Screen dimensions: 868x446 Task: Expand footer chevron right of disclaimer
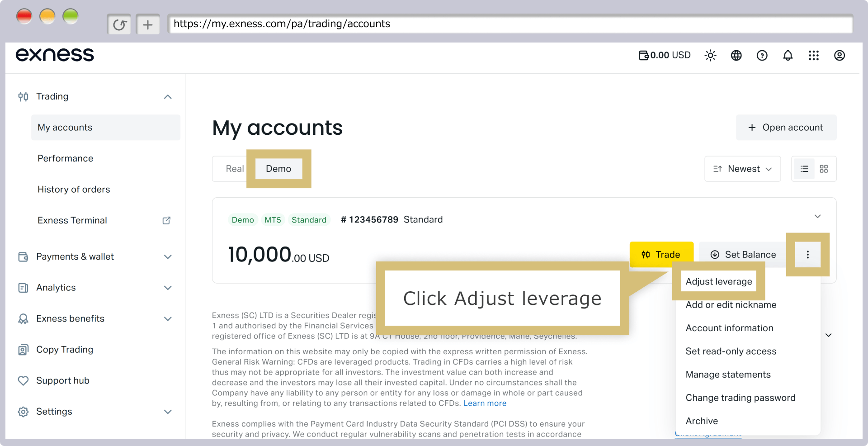point(829,335)
